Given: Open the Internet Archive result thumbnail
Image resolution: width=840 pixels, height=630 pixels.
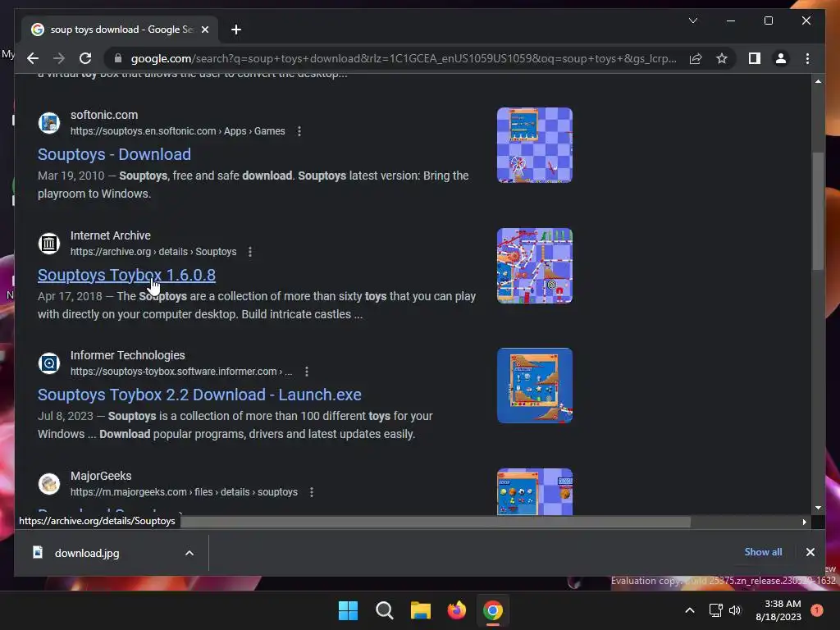Looking at the screenshot, I should pyautogui.click(x=534, y=266).
